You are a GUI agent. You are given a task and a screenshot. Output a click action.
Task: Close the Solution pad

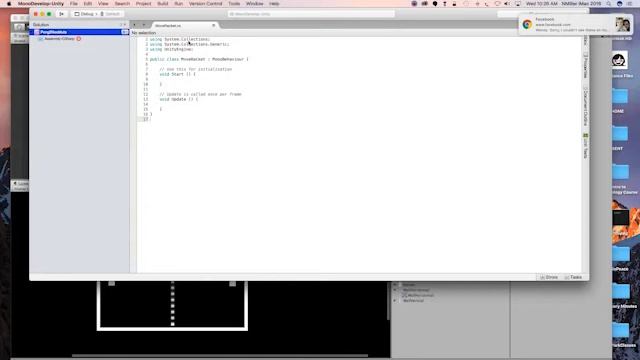click(x=125, y=25)
